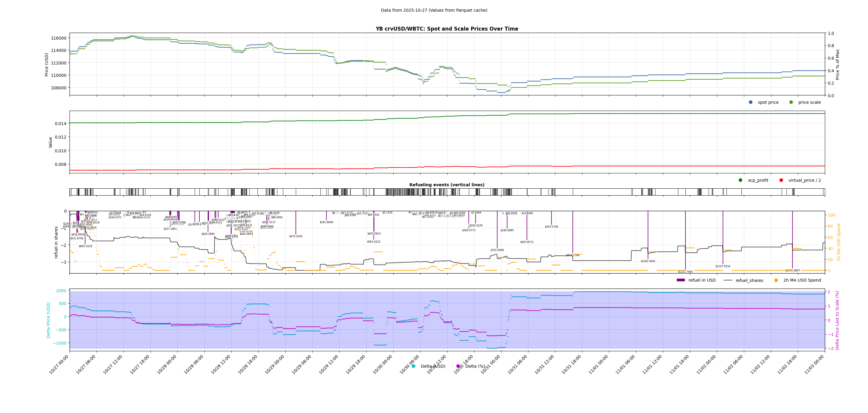Click the $1191.9807 refuel label

792,271
